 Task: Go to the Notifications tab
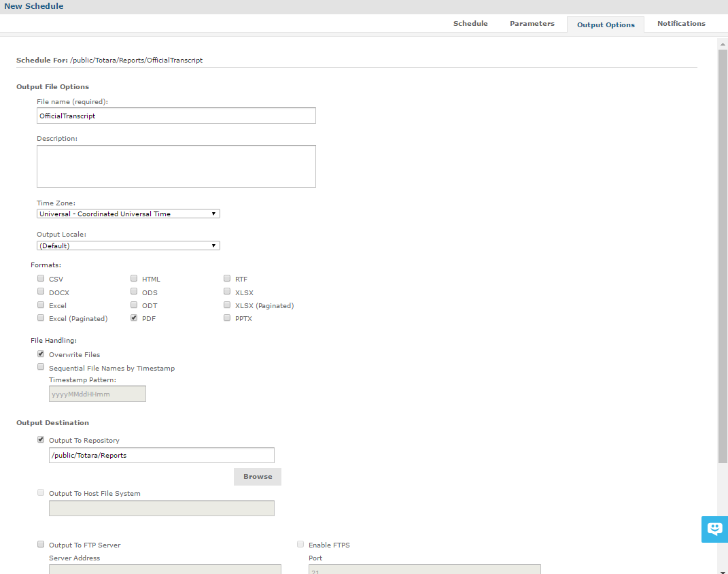point(681,24)
